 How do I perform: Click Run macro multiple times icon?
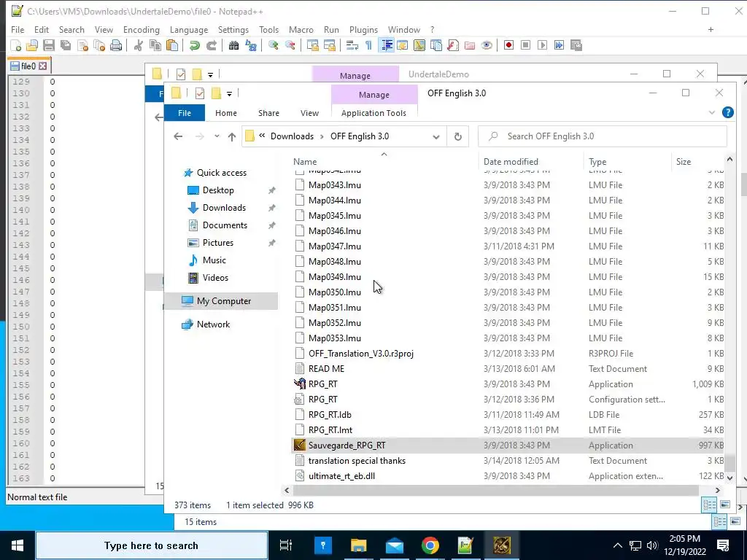click(560, 45)
